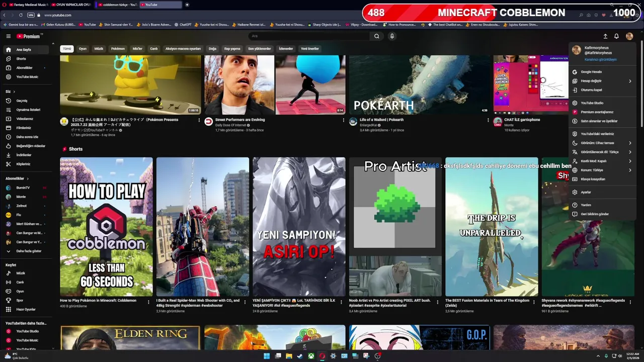
Task: Open Yardım help entry
Action: tap(602, 205)
